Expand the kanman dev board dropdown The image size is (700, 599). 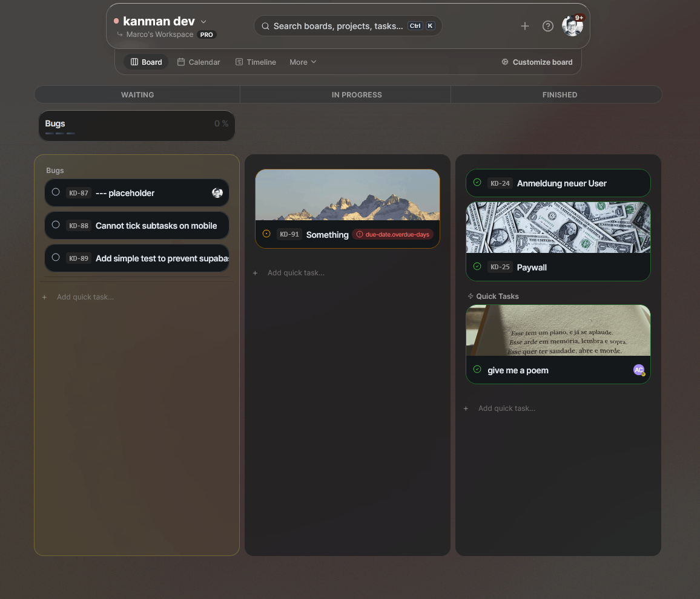(203, 22)
